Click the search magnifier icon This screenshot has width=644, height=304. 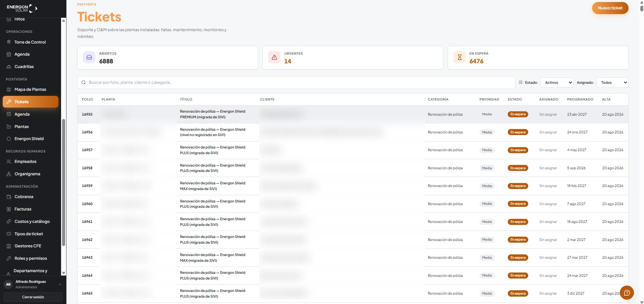(x=84, y=82)
